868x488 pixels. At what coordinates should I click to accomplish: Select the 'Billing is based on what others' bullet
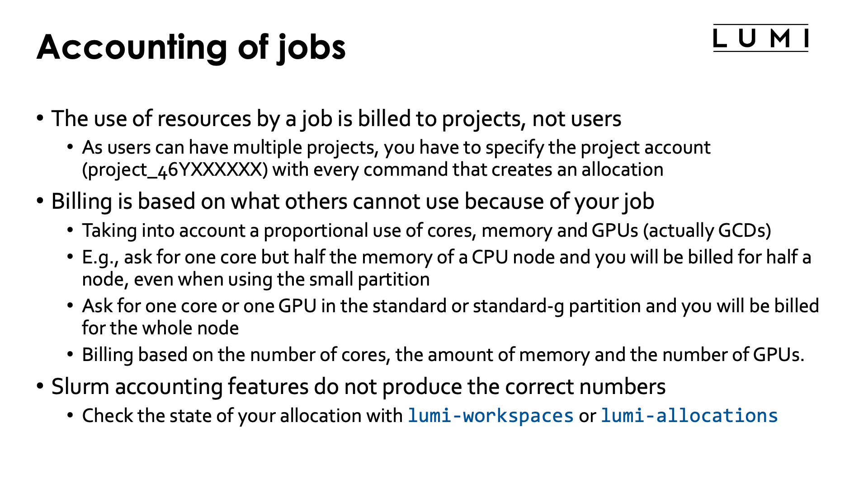[x=352, y=202]
